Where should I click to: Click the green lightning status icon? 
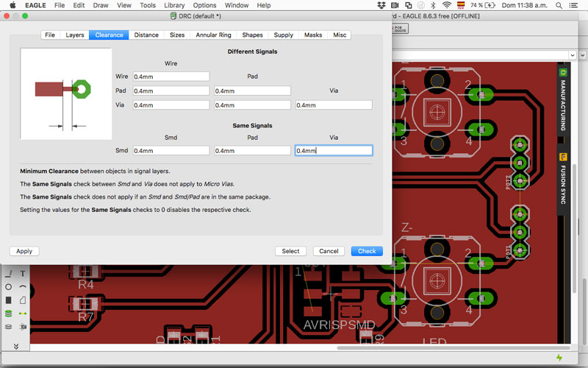click(559, 358)
